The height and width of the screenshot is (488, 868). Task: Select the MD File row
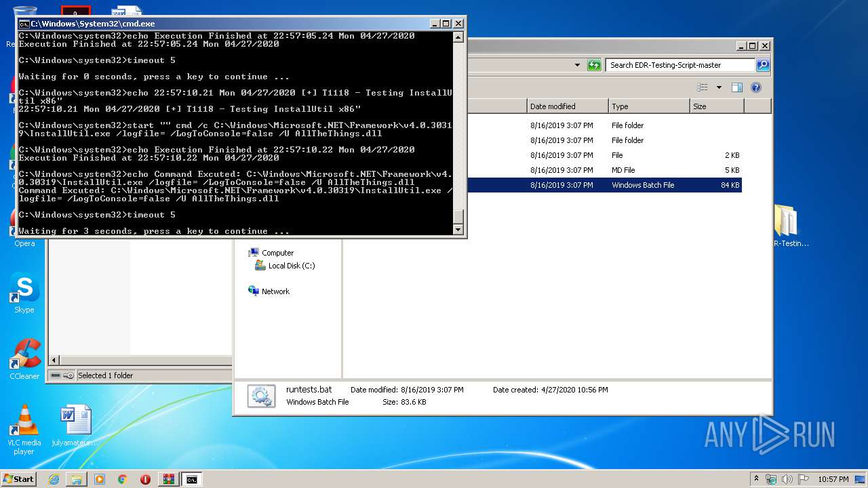604,170
